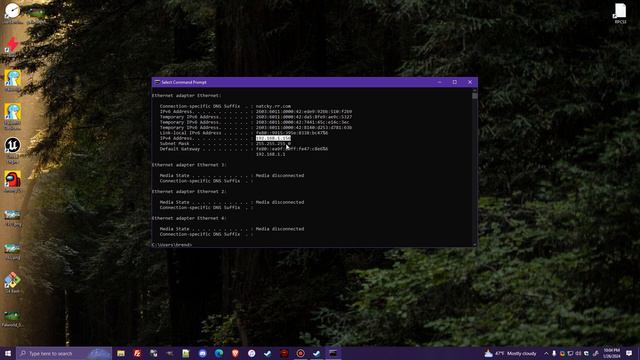
Task: Open the Unreal Engine desktop shortcut
Action: 13,150
